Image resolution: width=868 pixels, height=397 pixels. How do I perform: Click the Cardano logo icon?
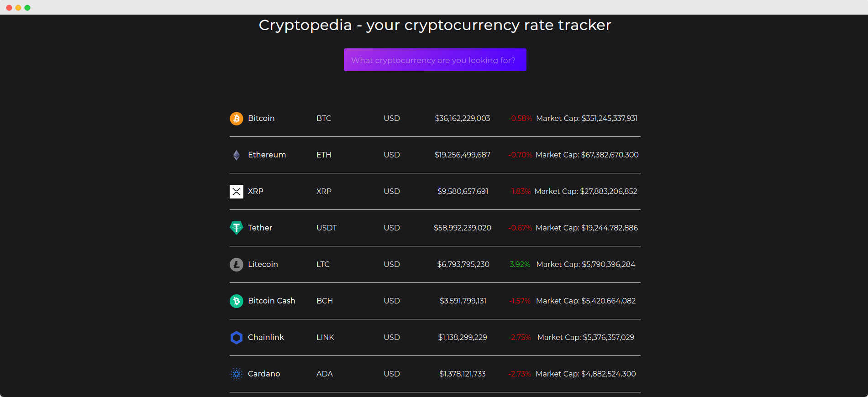pyautogui.click(x=237, y=374)
